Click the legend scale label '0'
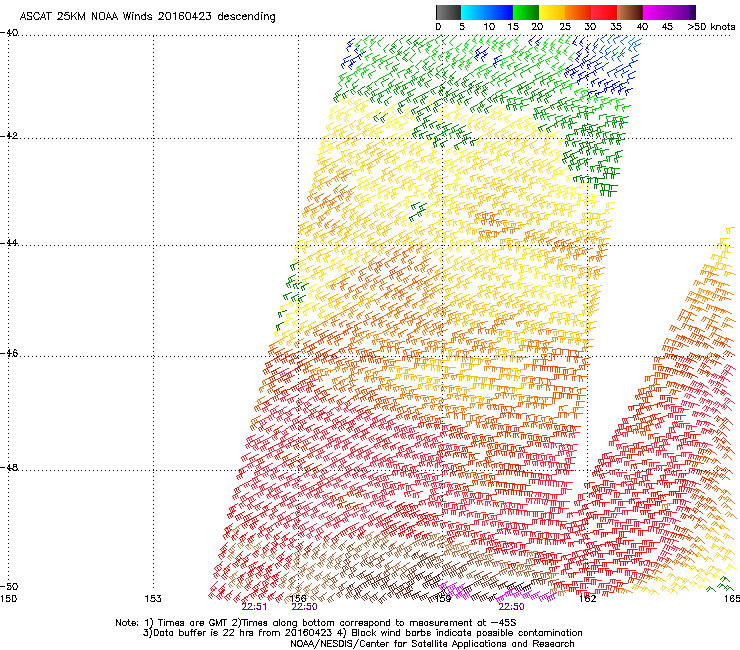 pyautogui.click(x=438, y=27)
